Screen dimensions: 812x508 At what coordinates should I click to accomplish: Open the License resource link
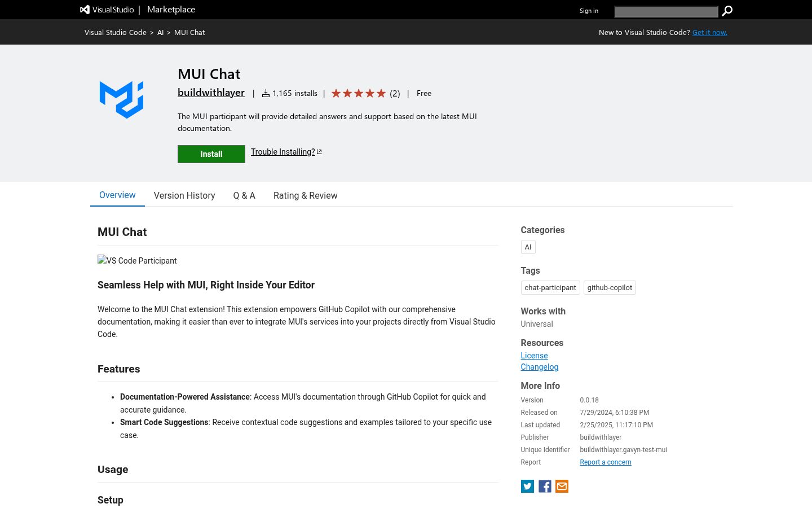pos(534,356)
